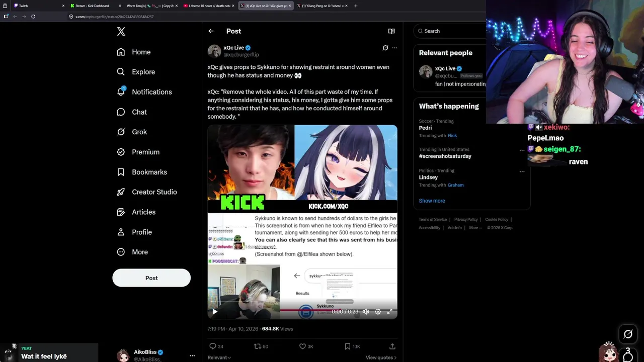Open the post's three-dot options menu
The height and width of the screenshot is (362, 644).
point(394,48)
